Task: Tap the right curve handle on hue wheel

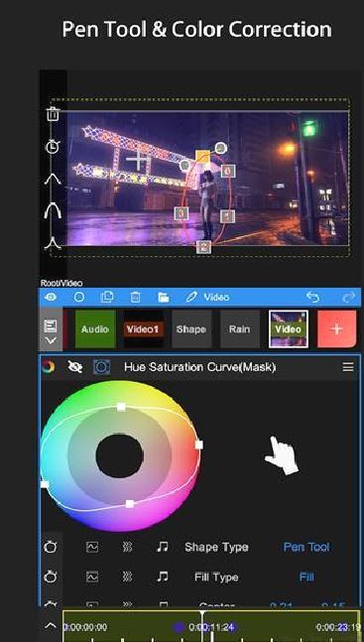Action: (x=199, y=445)
